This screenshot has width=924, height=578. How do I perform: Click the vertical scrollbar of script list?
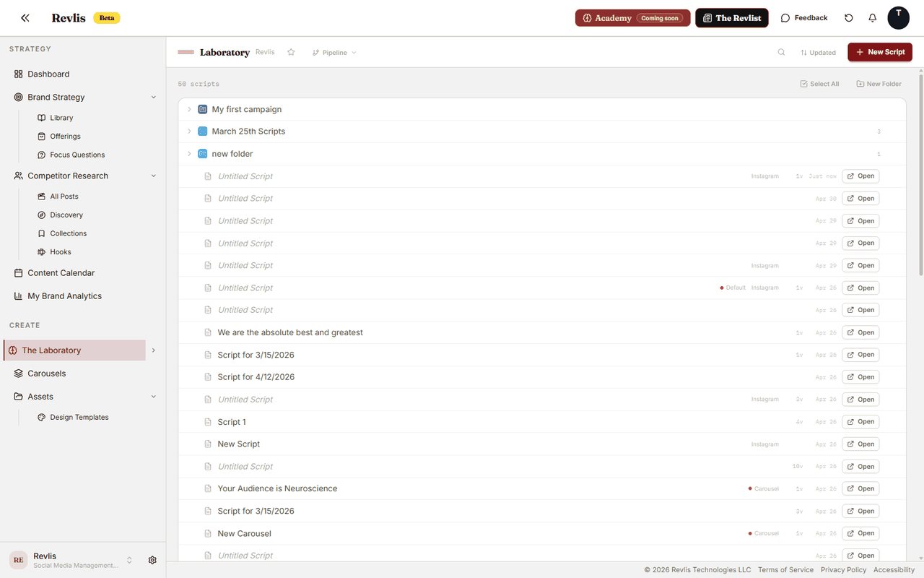pyautogui.click(x=920, y=173)
